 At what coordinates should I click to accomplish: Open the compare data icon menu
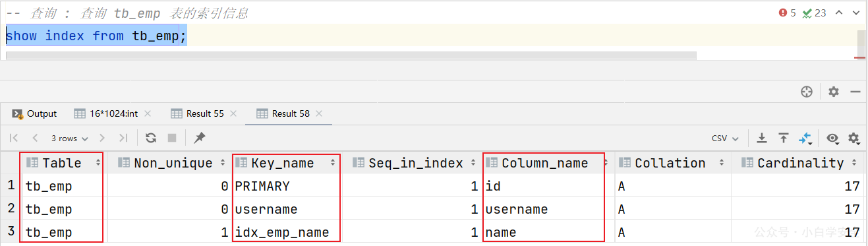click(x=805, y=138)
